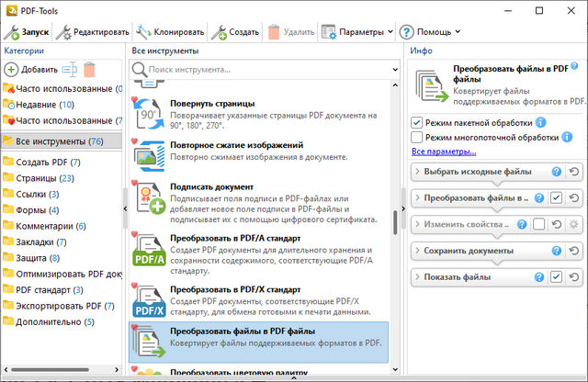Click the Редактировать tool button

tap(92, 32)
